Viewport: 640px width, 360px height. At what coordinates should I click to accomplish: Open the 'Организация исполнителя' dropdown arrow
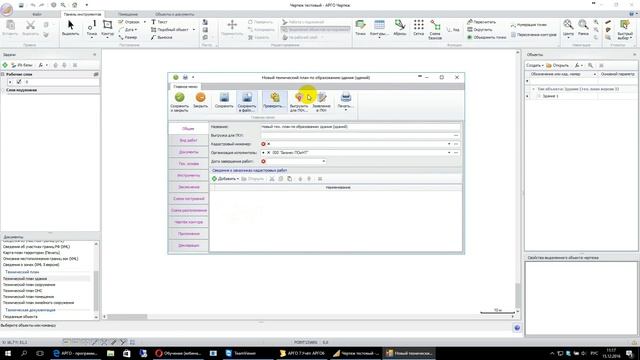click(x=449, y=153)
